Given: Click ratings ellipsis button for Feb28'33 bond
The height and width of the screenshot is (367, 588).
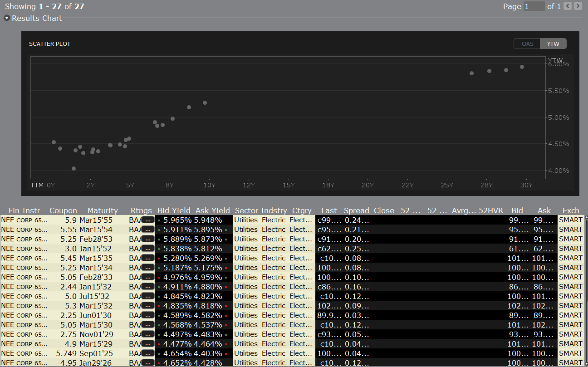Looking at the screenshot, I should tap(147, 277).
